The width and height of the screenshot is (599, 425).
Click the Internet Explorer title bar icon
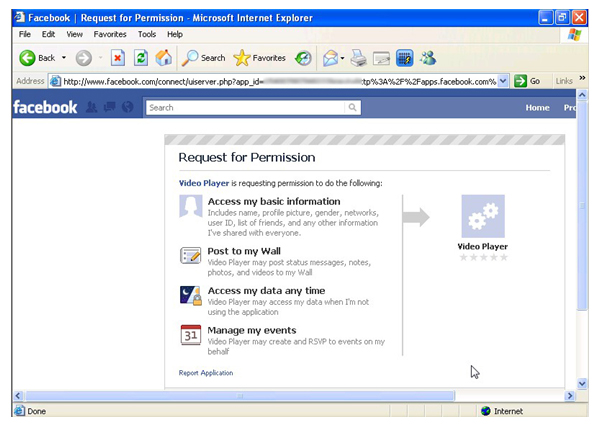(19, 17)
